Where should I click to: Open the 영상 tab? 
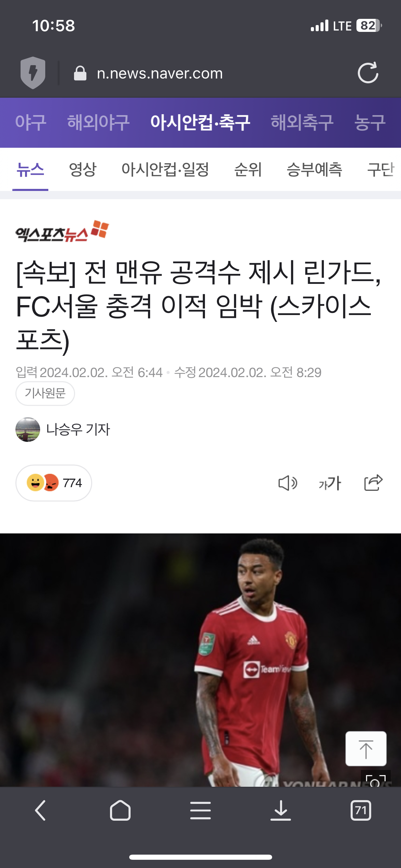[83, 169]
